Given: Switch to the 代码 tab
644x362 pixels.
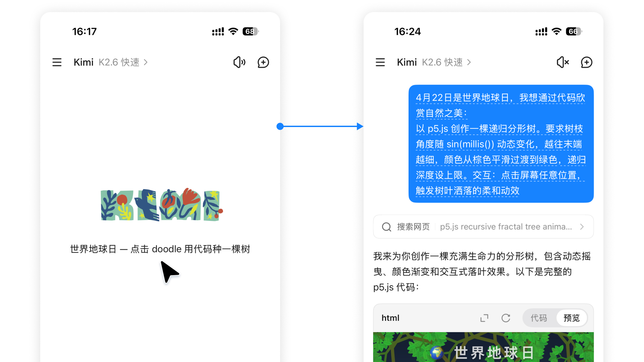Looking at the screenshot, I should (x=539, y=318).
